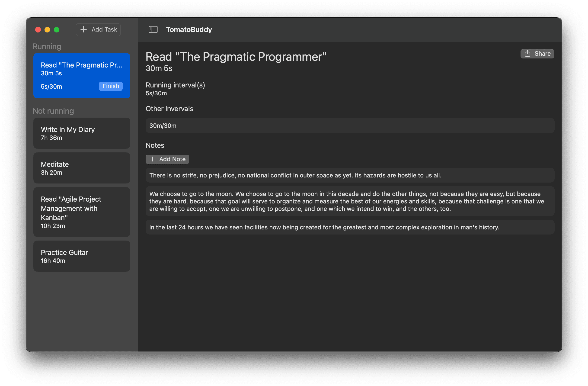
Task: Open the Agile Project Management with Kanban task
Action: coord(82,212)
